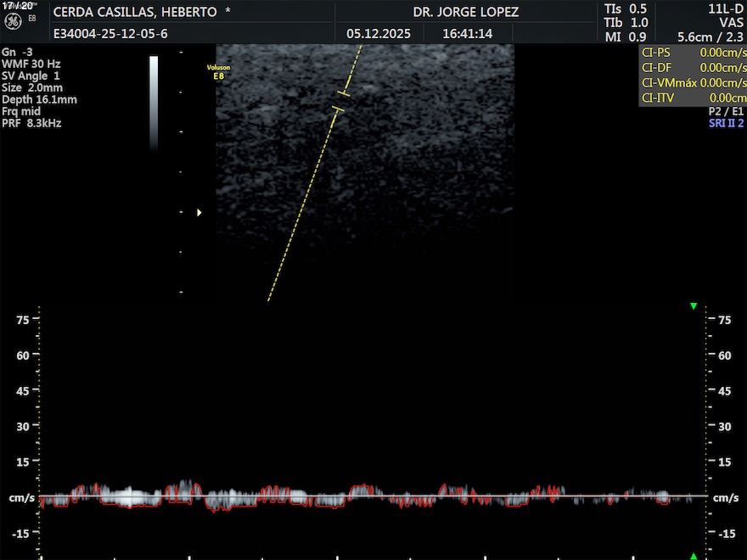The width and height of the screenshot is (747, 560).
Task: Click the SRI II 2 setting label
Action: click(726, 124)
